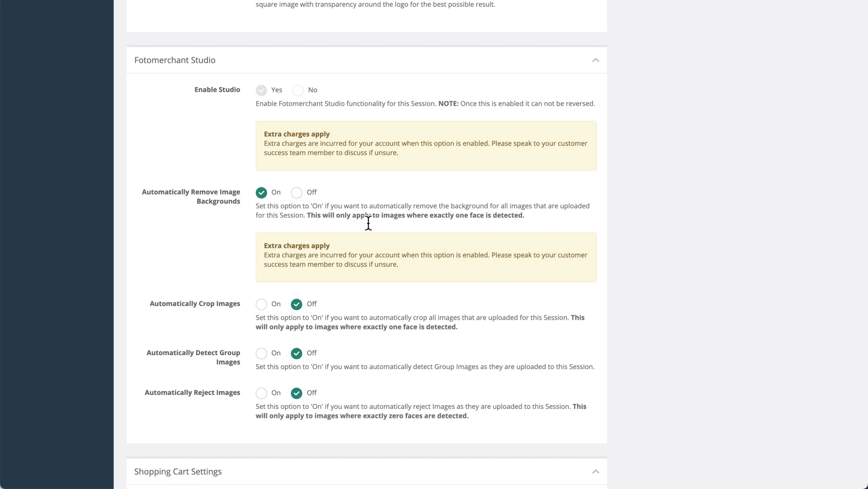This screenshot has height=489, width=868.
Task: Click the green checkmark icon for Automatically Remove Image Backgrounds On
Action: [x=261, y=192]
